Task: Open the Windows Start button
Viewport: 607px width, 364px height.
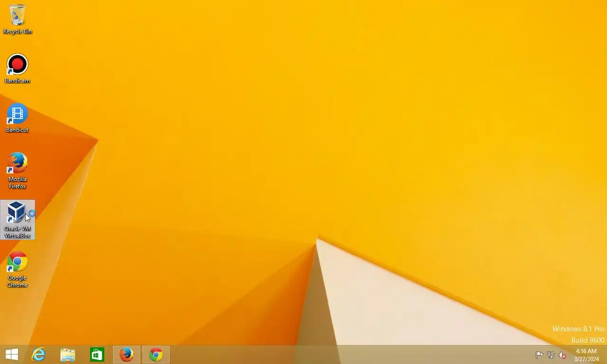Action: (12, 355)
